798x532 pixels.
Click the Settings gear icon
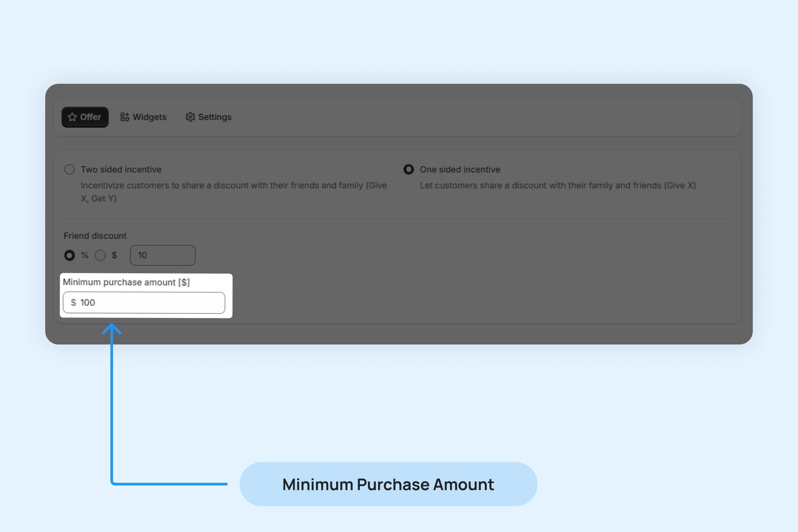pos(190,117)
